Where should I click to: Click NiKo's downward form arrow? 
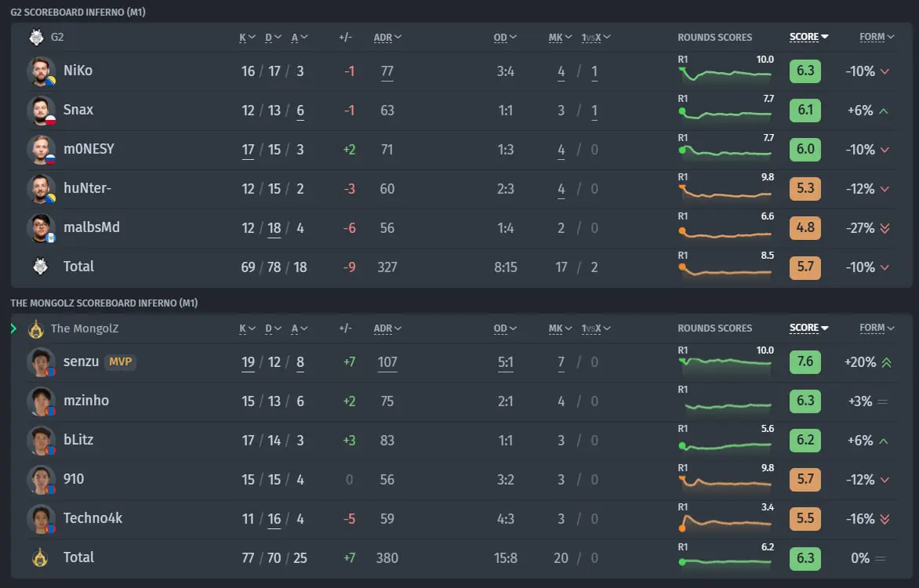[x=884, y=71]
